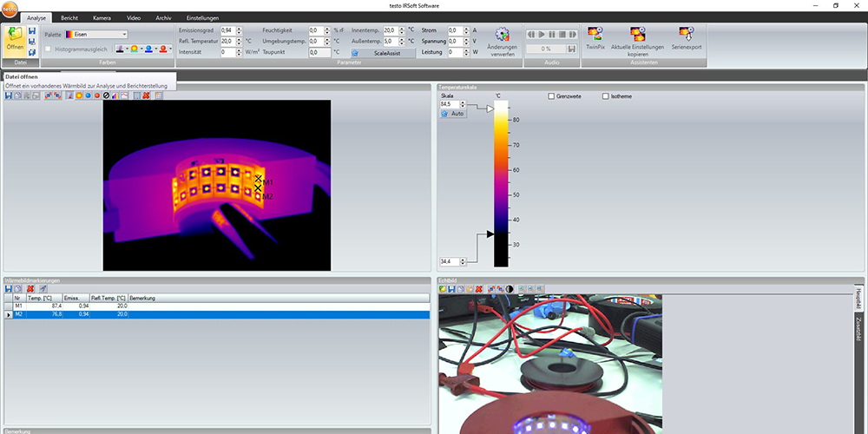868x434 pixels.
Task: Save real image with Echtbild floppy icon
Action: pyautogui.click(x=451, y=289)
